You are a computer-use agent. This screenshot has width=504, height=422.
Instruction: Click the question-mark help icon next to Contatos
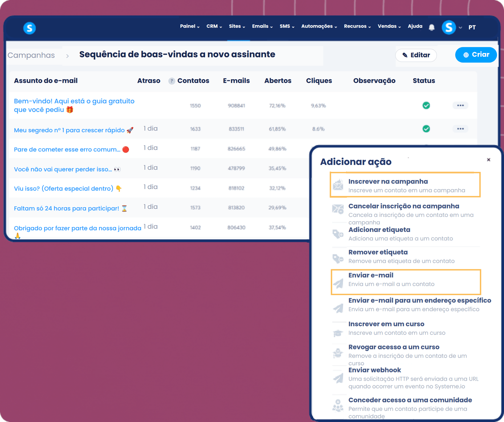coord(172,81)
